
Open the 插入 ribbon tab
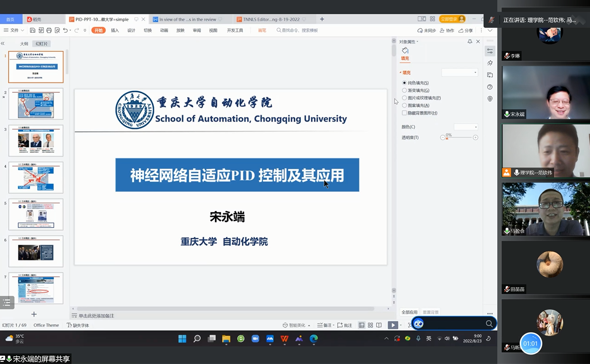[x=115, y=30]
